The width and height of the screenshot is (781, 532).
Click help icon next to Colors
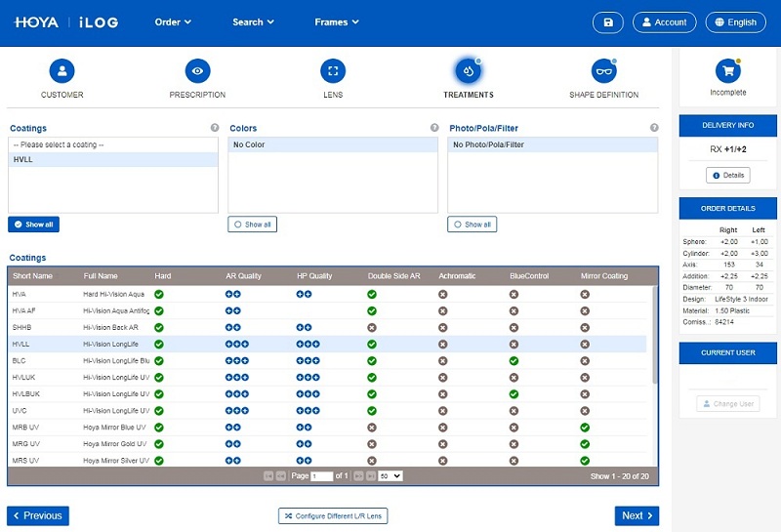pyautogui.click(x=434, y=128)
